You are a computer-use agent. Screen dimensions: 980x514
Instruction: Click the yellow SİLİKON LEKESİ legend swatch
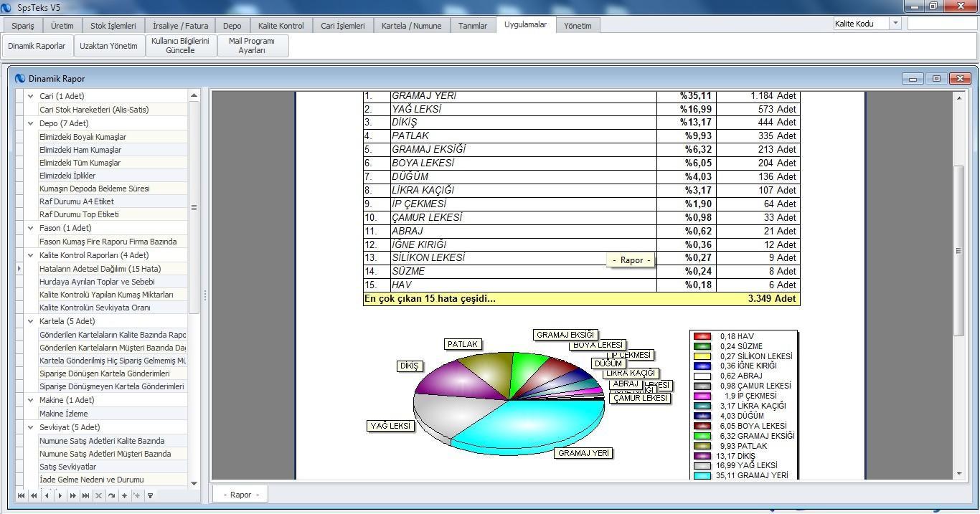pos(702,356)
